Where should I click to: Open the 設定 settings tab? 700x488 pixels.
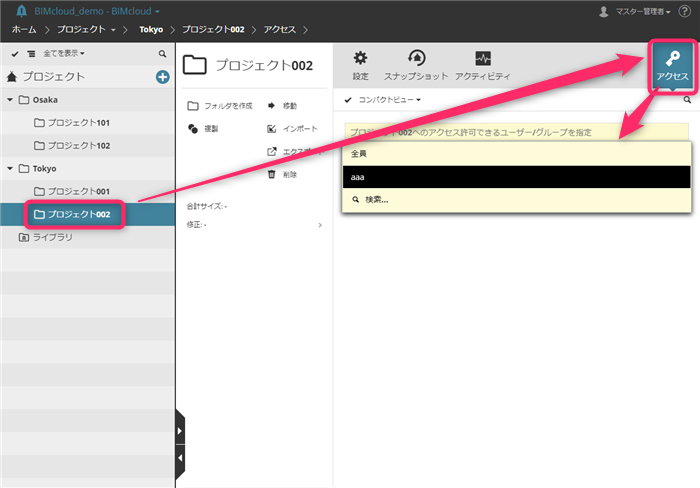tap(360, 65)
